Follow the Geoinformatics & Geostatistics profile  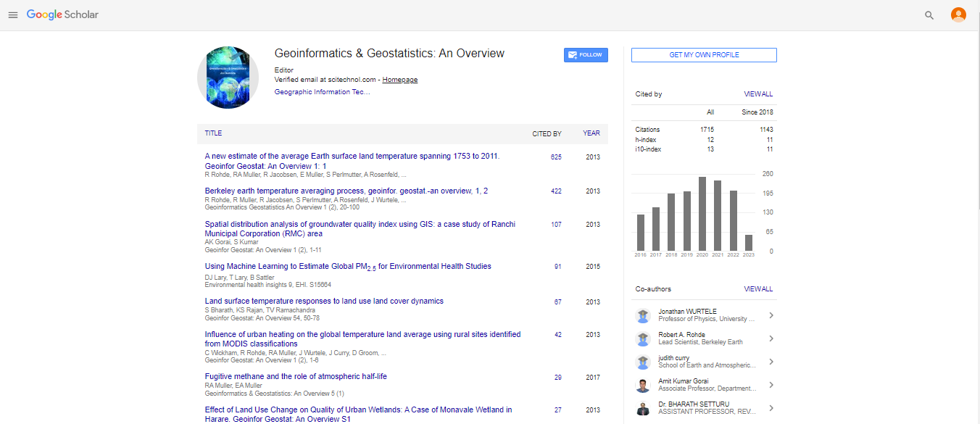(x=586, y=55)
